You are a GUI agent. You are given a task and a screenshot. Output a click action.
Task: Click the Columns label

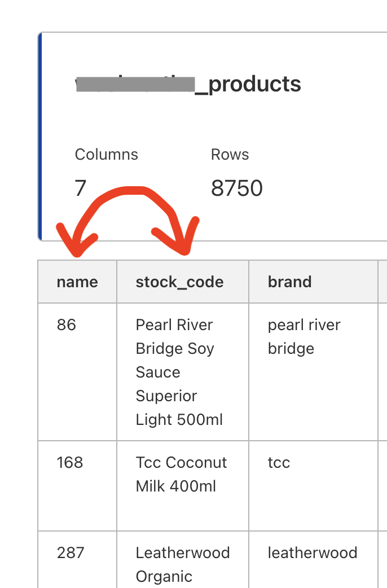[x=106, y=155]
